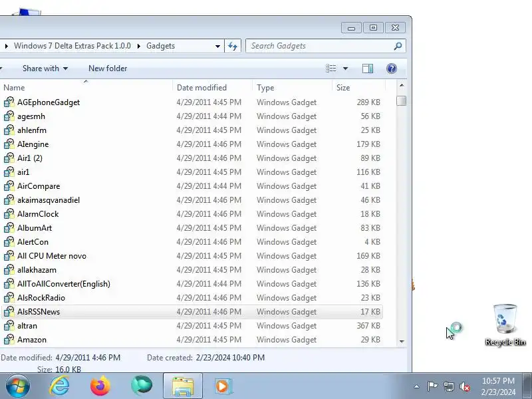Click the Show desktop strip
Screen dimensions: 532x399
click(527, 386)
